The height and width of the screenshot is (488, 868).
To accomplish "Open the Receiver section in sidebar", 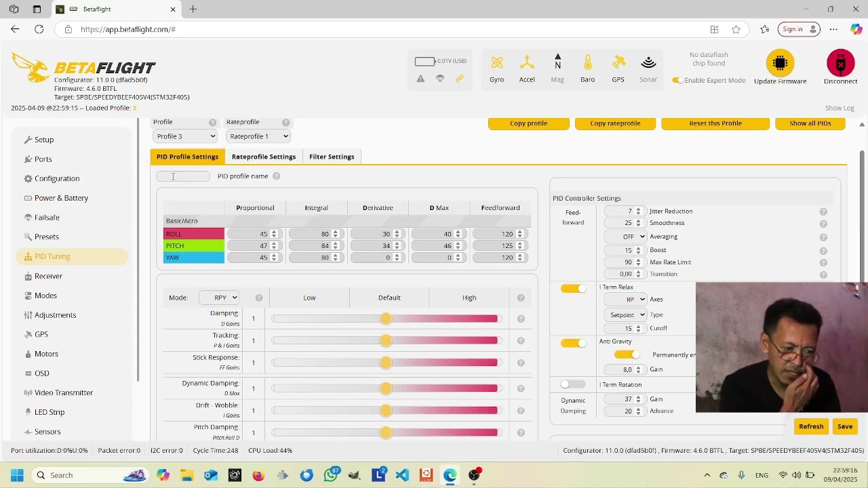I will pyautogui.click(x=48, y=276).
